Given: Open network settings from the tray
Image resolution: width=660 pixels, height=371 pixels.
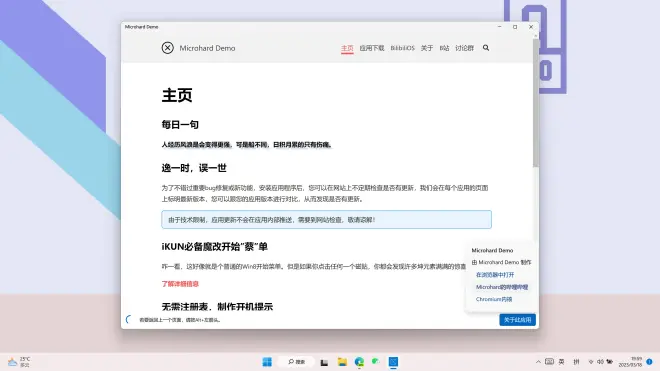Looking at the screenshot, I should pyautogui.click(x=591, y=362).
